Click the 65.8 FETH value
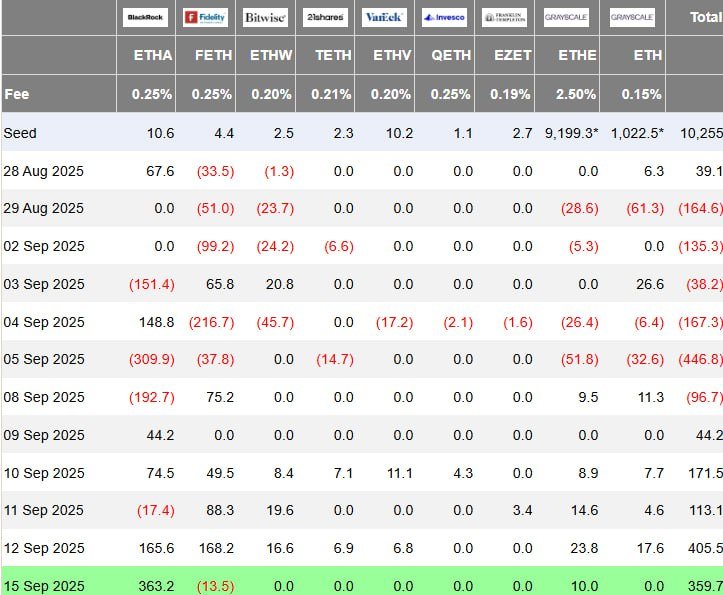 [x=220, y=284]
